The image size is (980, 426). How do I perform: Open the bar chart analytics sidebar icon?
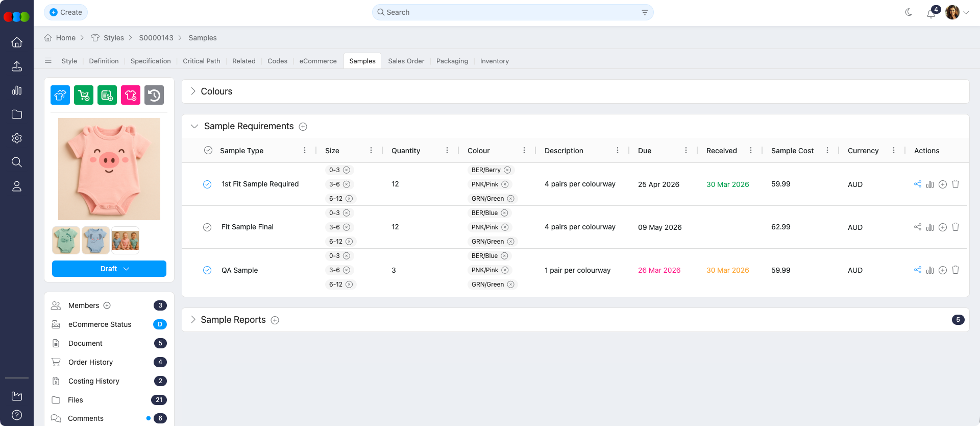pyautogui.click(x=17, y=90)
